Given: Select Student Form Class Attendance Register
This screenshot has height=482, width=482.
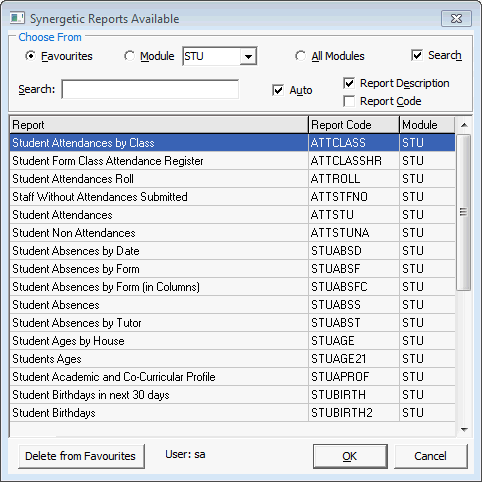Looking at the screenshot, I should coord(232,161).
